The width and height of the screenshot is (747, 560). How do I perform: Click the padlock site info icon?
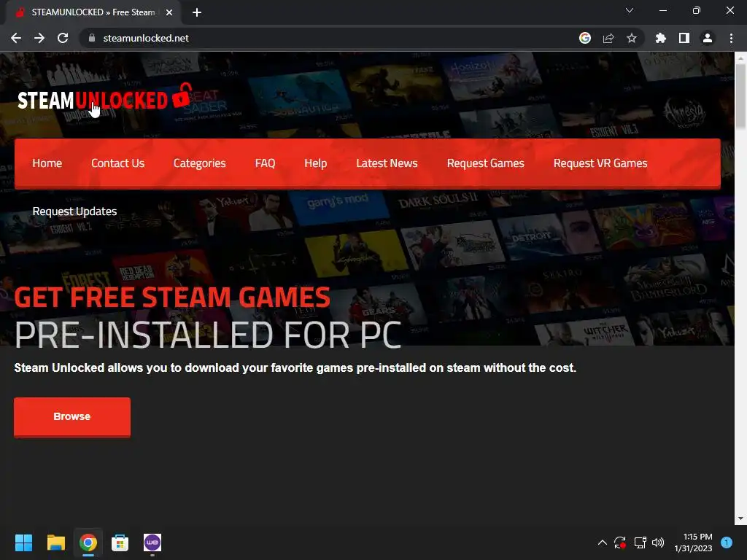tap(92, 38)
